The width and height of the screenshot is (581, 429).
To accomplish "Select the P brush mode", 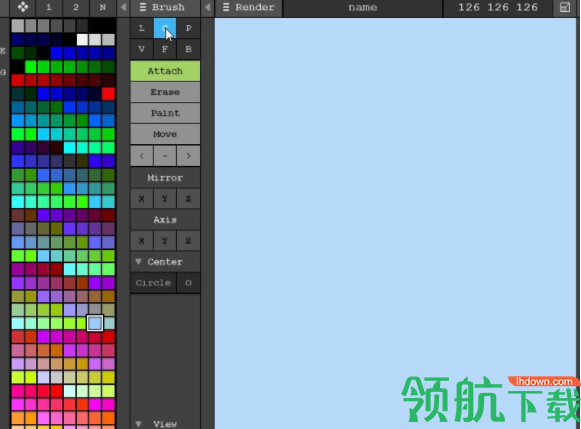I will pos(188,28).
